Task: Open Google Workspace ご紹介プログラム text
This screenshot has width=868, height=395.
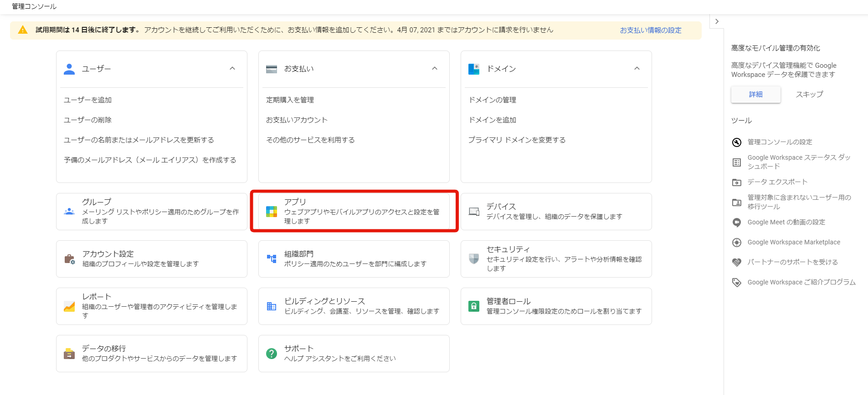Action: coord(802,283)
